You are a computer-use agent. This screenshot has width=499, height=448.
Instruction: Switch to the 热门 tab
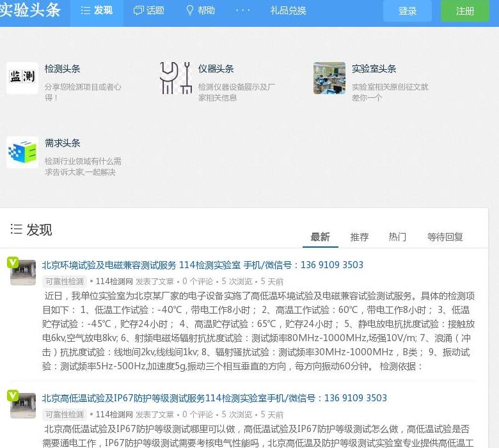pyautogui.click(x=397, y=237)
